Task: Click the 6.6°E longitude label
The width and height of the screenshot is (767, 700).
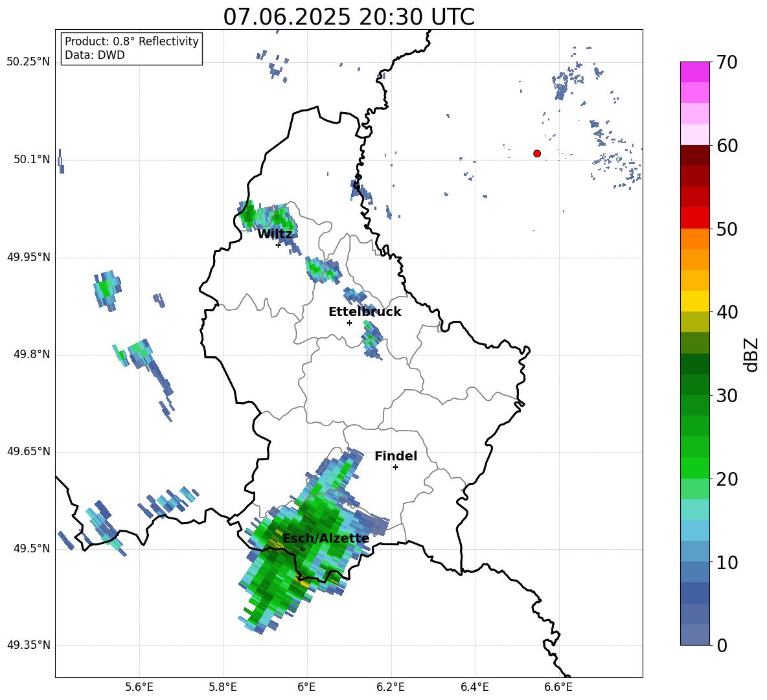Action: point(558,687)
